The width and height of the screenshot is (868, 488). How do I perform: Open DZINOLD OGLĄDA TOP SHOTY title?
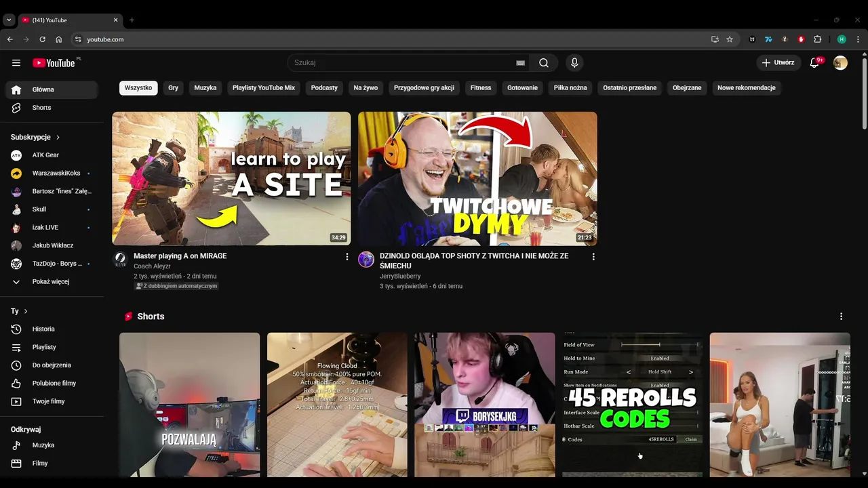[474, 261]
